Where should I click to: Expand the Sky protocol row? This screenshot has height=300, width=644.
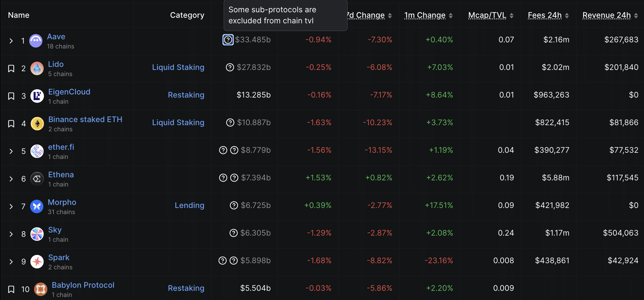(x=11, y=234)
